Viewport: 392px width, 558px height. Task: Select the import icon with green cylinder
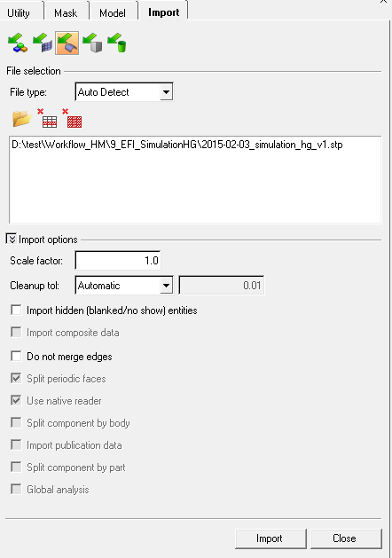117,43
